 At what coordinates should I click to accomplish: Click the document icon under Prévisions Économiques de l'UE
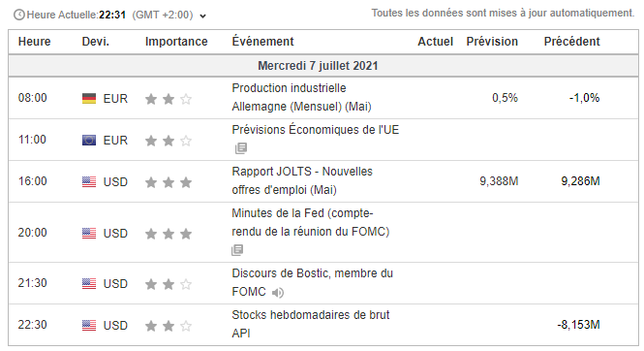[x=241, y=148]
